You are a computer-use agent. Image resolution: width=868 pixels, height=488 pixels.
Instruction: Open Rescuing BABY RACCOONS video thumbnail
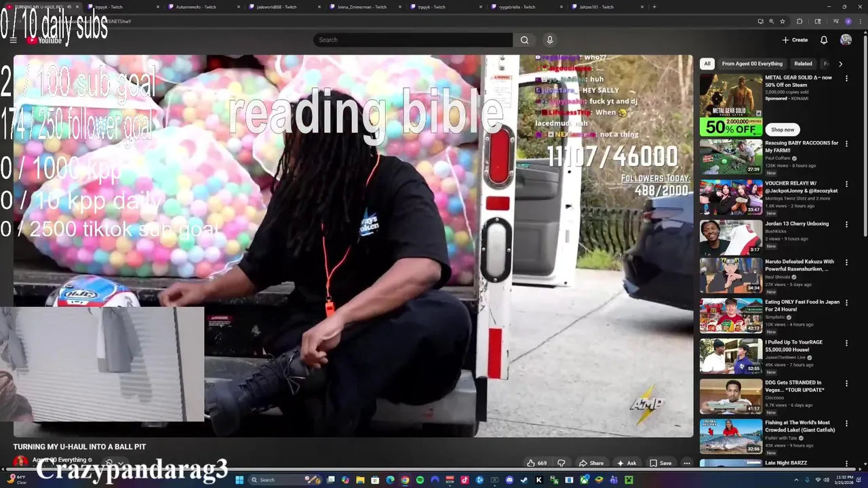click(731, 157)
